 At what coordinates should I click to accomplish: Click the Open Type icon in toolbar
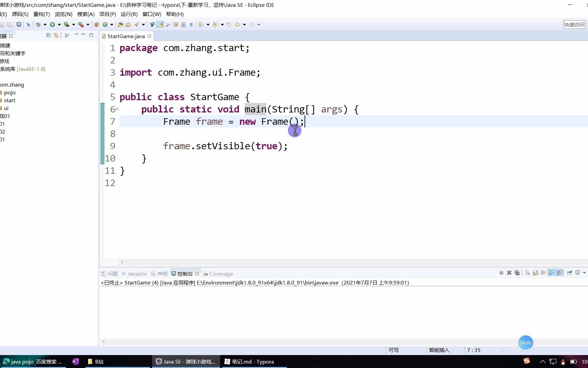pyautogui.click(x=120, y=25)
